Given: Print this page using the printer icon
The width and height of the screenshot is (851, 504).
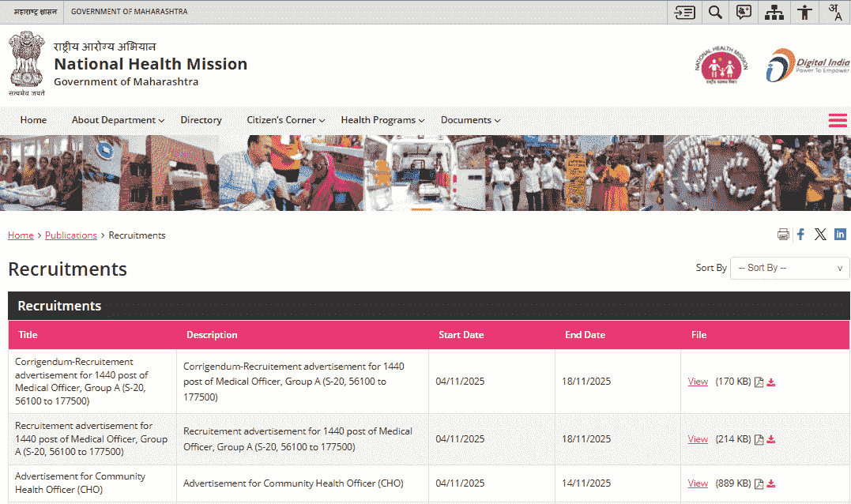Looking at the screenshot, I should click(x=783, y=234).
